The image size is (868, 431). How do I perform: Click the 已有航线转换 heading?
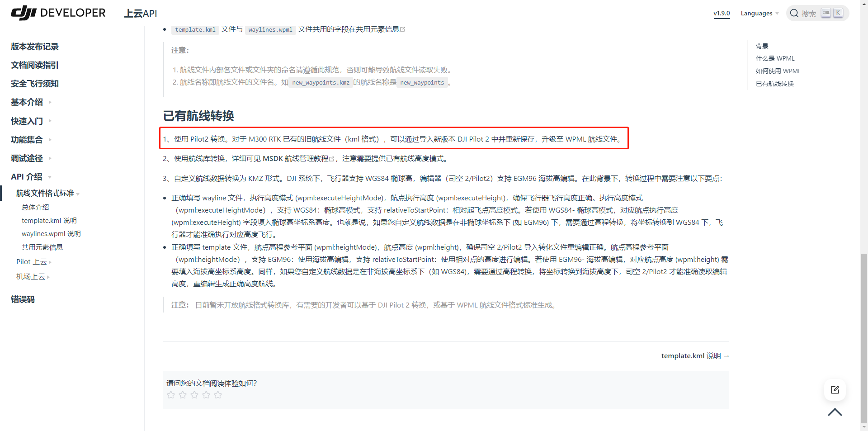pyautogui.click(x=198, y=116)
